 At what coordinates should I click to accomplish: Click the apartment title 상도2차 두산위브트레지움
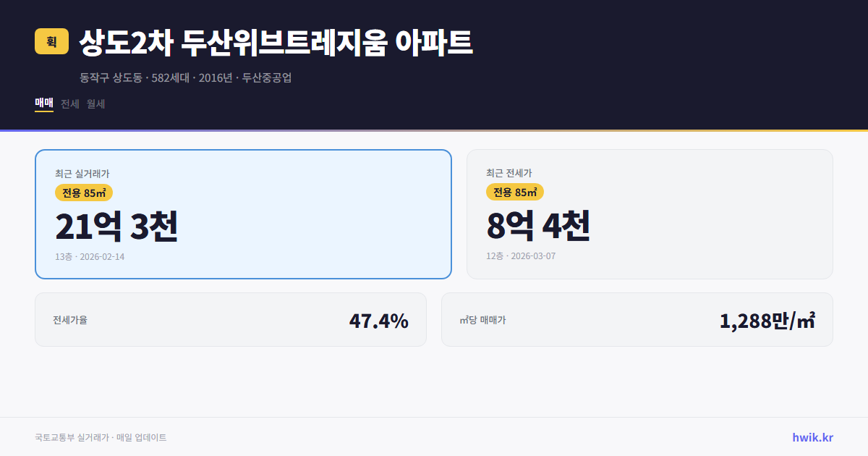275,42
